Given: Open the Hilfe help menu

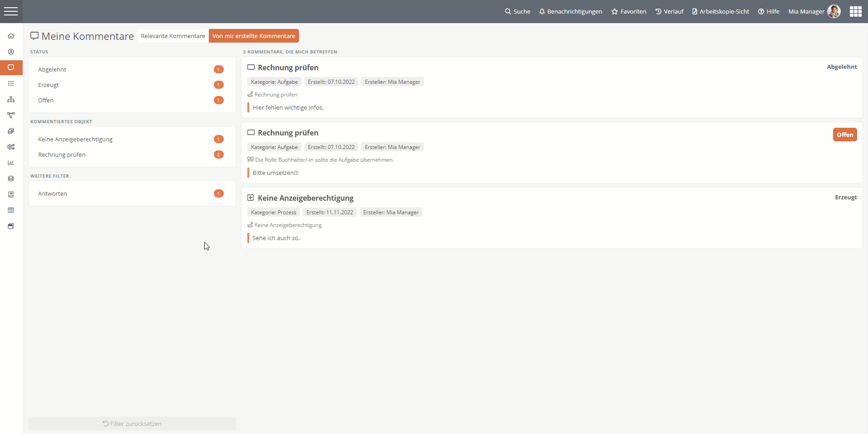Looking at the screenshot, I should coord(769,11).
